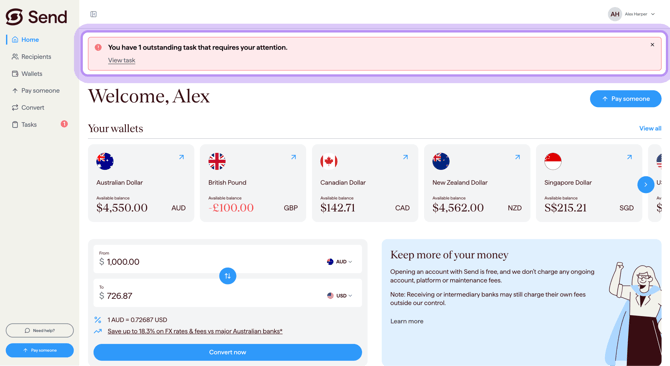The width and height of the screenshot is (670, 366).
Task: Click the percent rate icon
Action: click(x=98, y=320)
